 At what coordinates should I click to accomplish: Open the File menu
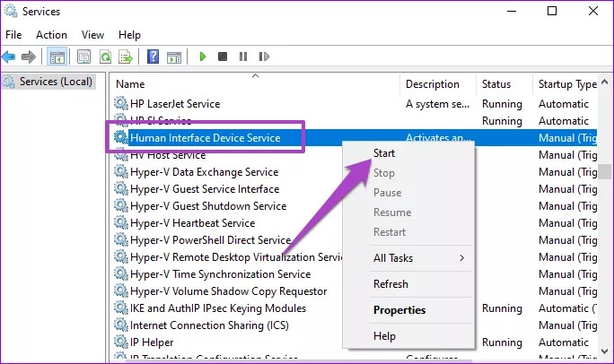(13, 35)
